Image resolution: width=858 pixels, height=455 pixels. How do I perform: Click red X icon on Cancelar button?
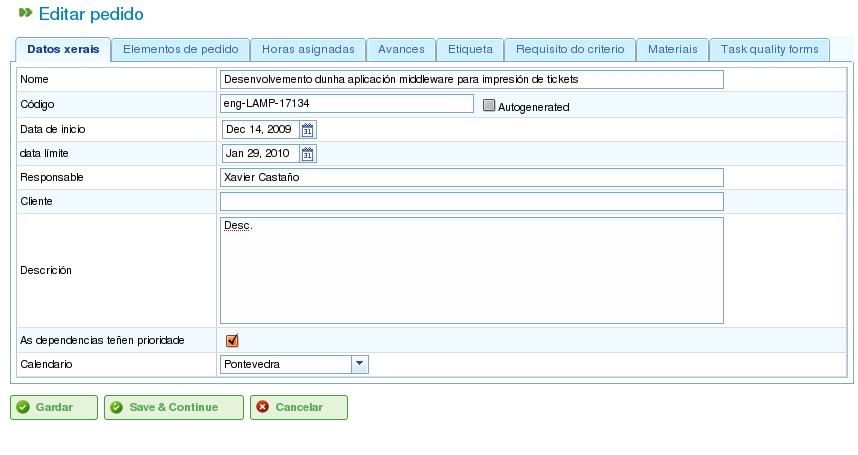[263, 407]
